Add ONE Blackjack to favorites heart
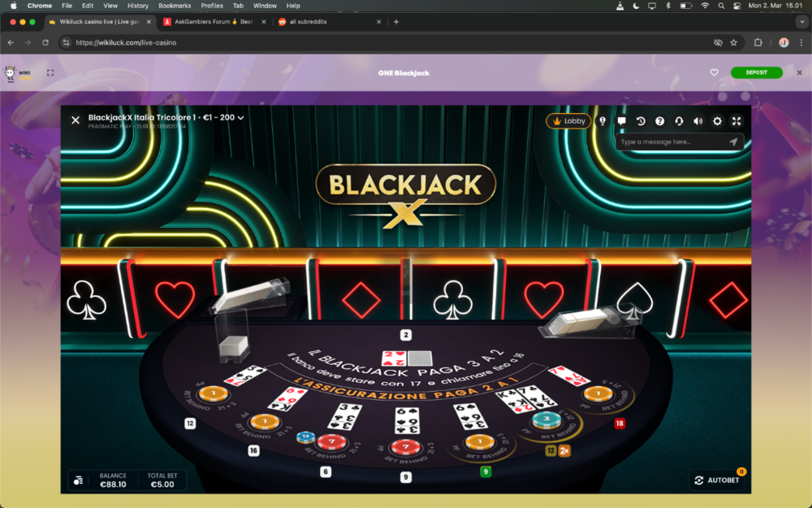The image size is (812, 508). pos(714,72)
